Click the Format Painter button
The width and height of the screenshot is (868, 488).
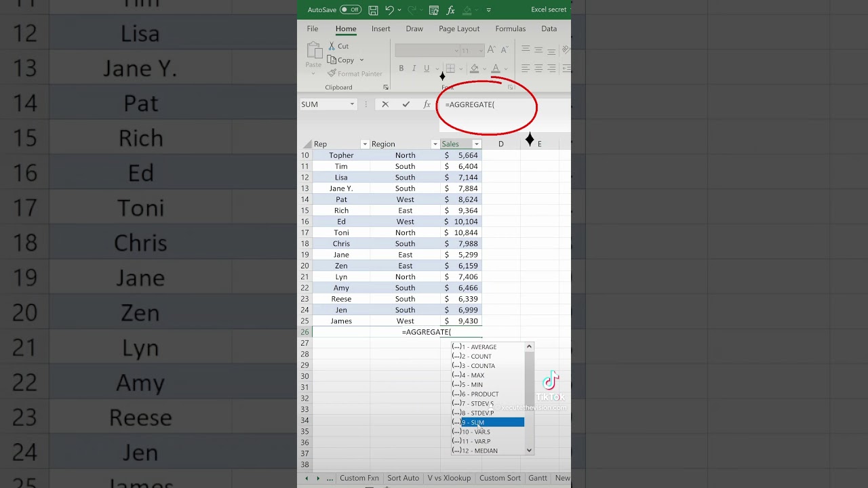point(355,73)
